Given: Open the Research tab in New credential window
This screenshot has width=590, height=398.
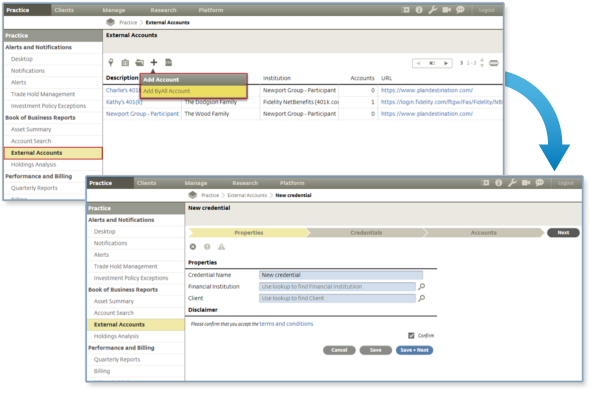Looking at the screenshot, I should tap(245, 183).
